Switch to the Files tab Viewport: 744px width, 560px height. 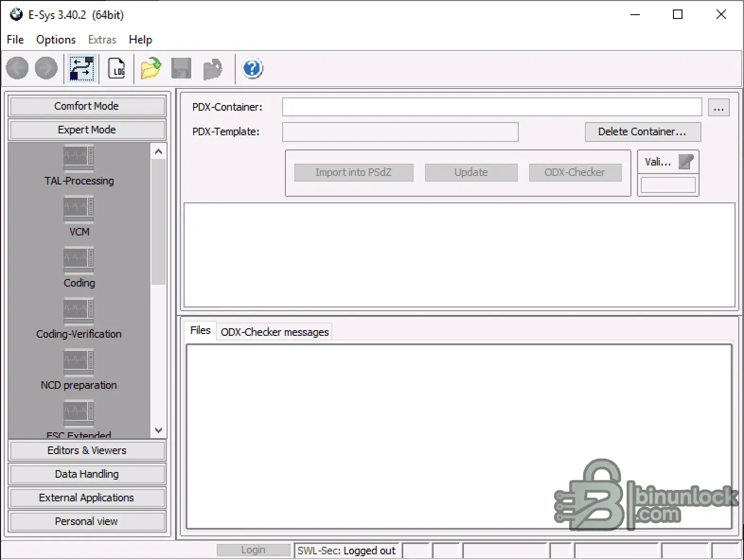[200, 330]
